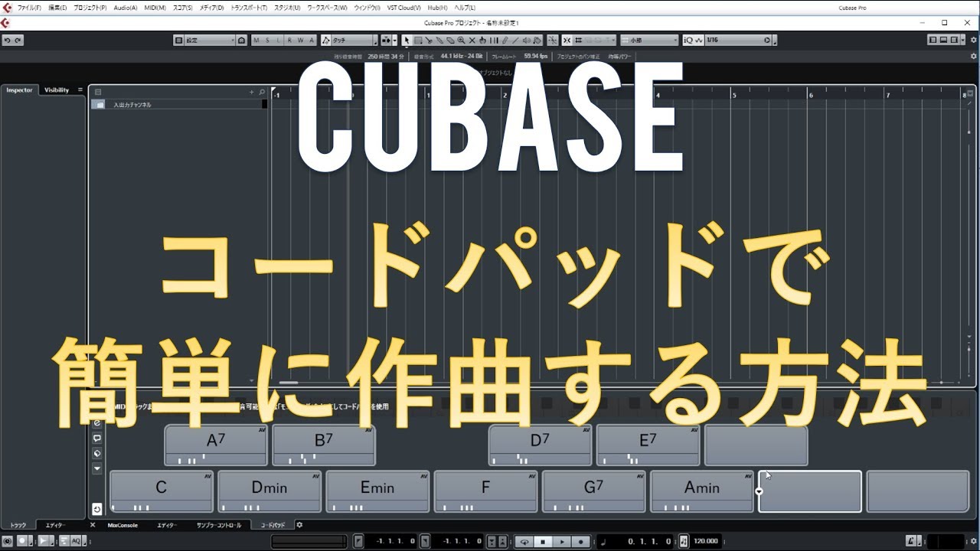This screenshot has width=980, height=551.
Task: Select the Mute (X) tool
Action: pos(472,40)
